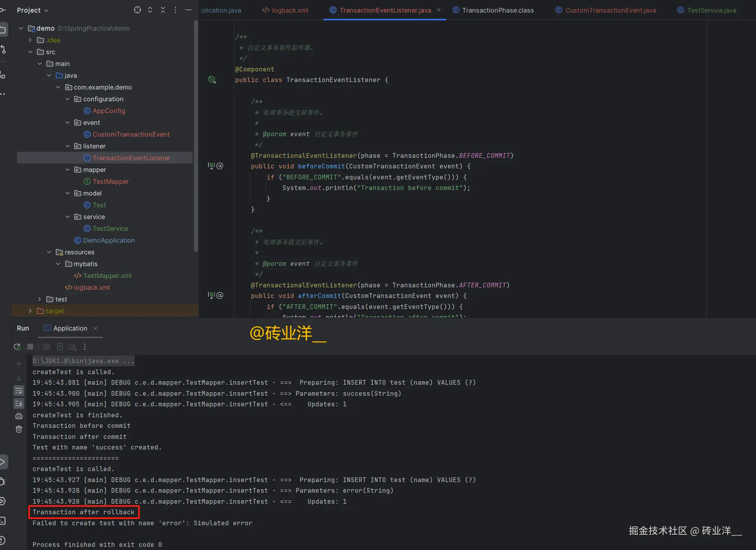Open Problems tool window on left stripe

coord(3,541)
